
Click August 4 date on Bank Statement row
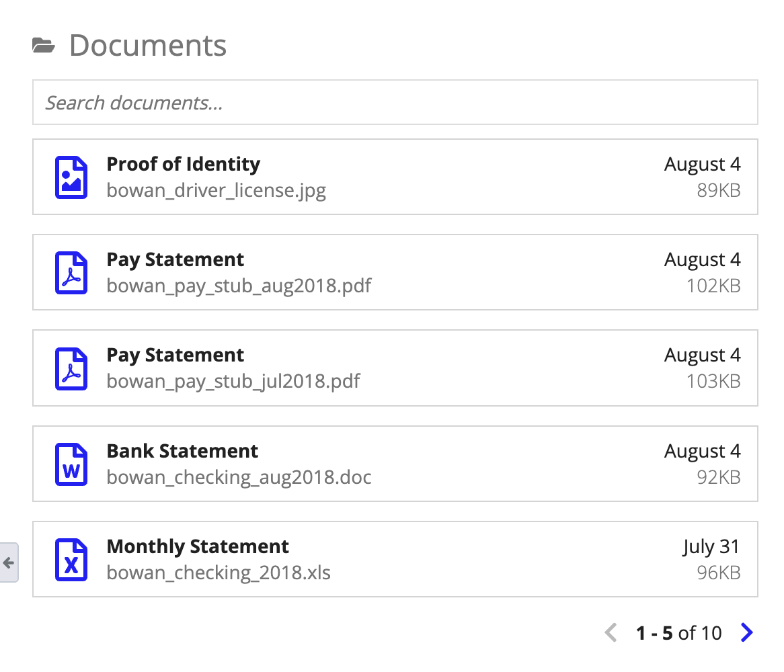tap(703, 451)
